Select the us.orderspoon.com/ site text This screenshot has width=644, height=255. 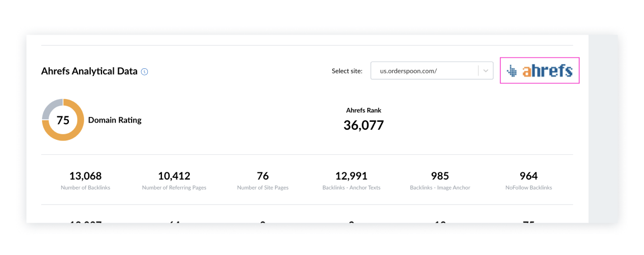pos(408,71)
